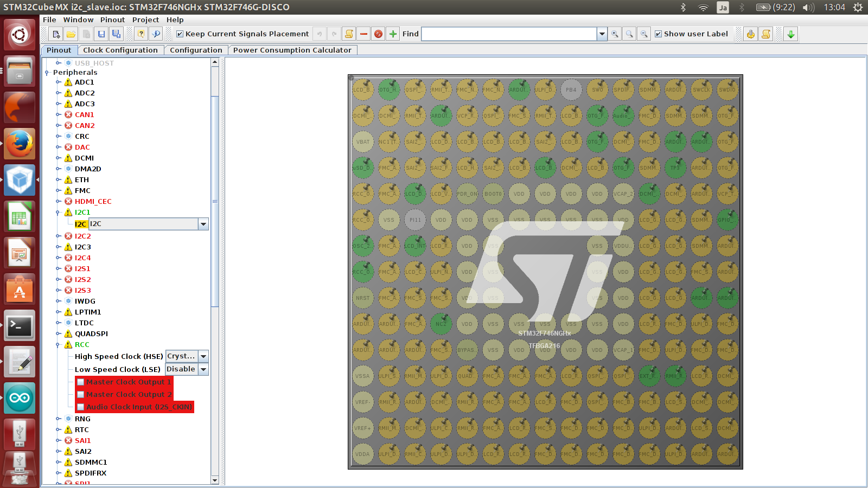Click the New Project toolbar icon
868x488 pixels.
[x=56, y=34]
